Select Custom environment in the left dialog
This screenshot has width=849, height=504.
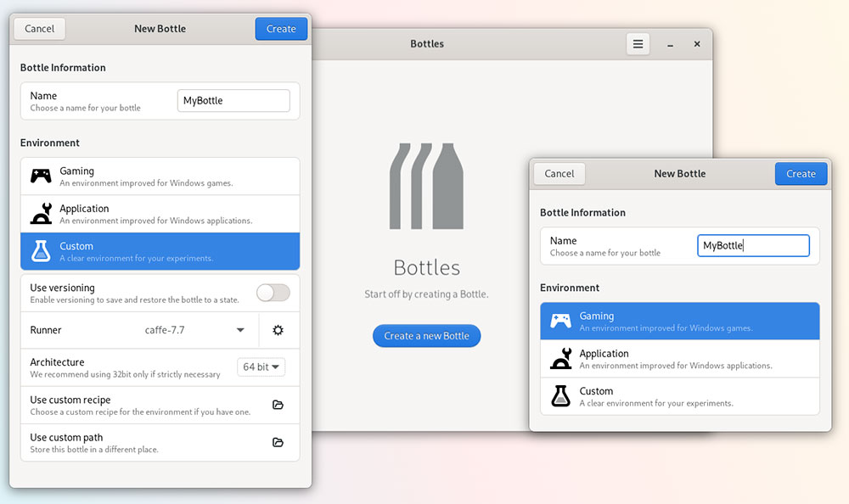tap(160, 251)
